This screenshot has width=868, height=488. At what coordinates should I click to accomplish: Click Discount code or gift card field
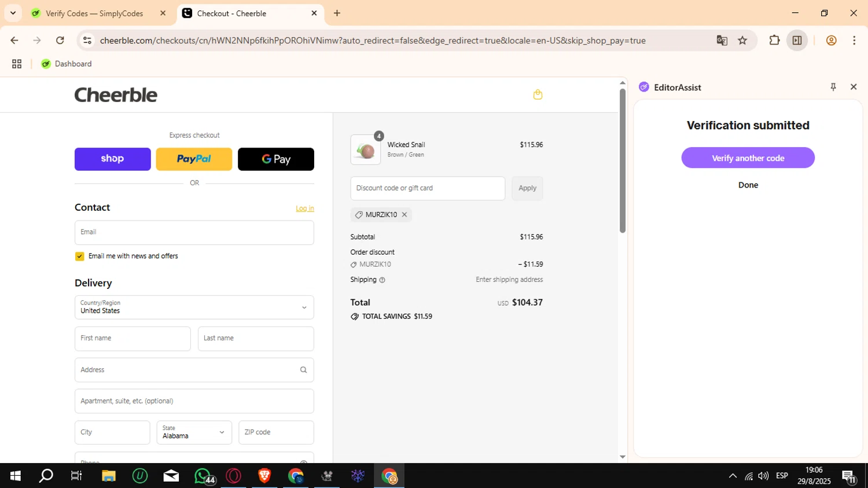(428, 189)
